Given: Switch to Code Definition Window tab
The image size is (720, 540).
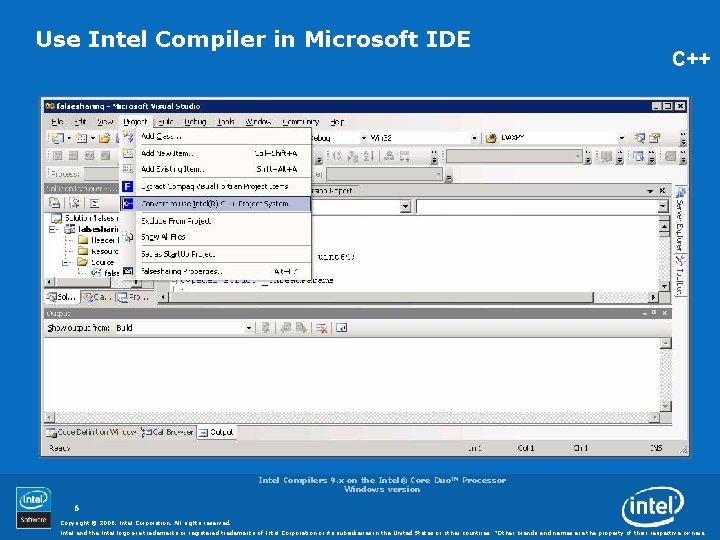Looking at the screenshot, I should [x=91, y=432].
